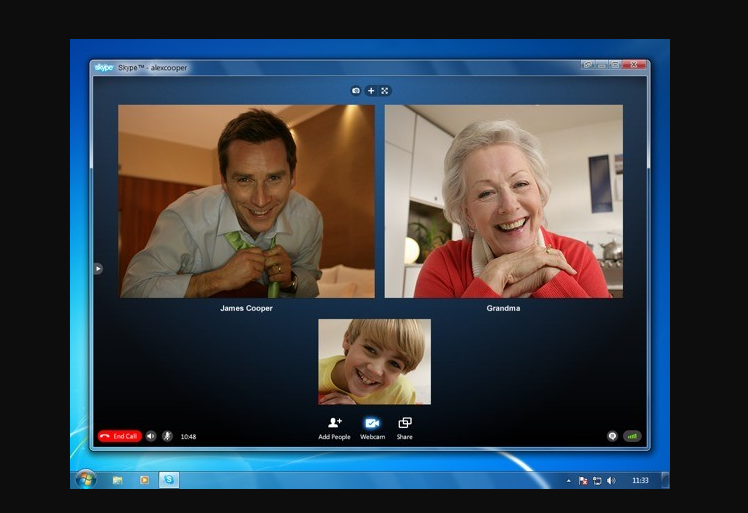This screenshot has width=748, height=513.
Task: Click the 10:48 call duration timer
Action: [188, 437]
